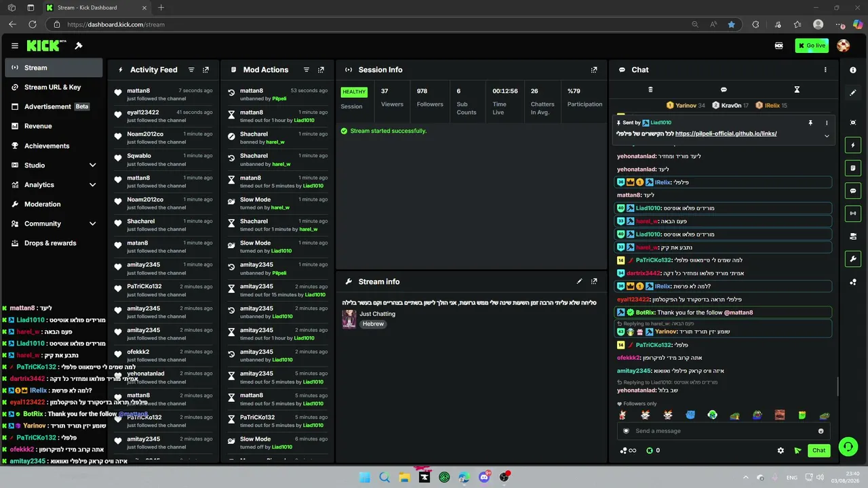
Task: Click the speech bubble icon in Chat toolbar
Action: 724,89
